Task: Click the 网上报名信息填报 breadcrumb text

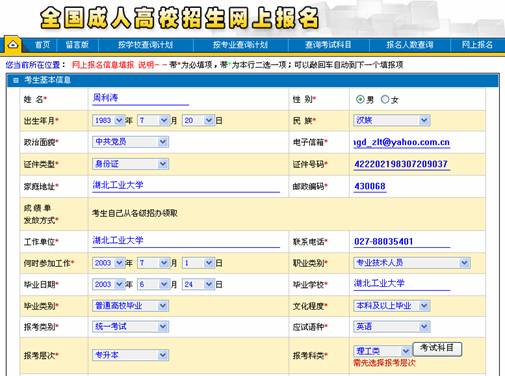Action: (103, 65)
